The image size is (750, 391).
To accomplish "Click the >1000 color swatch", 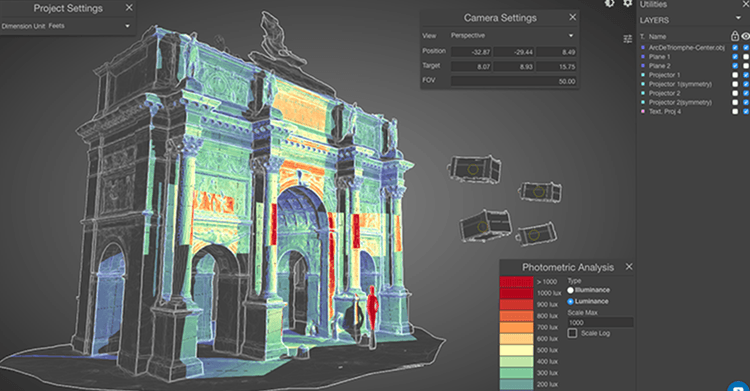I will (516, 281).
